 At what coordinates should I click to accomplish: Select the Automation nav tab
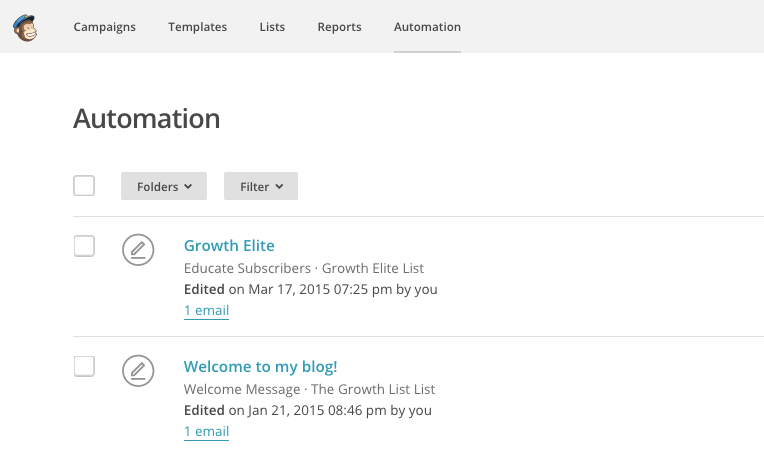427,27
